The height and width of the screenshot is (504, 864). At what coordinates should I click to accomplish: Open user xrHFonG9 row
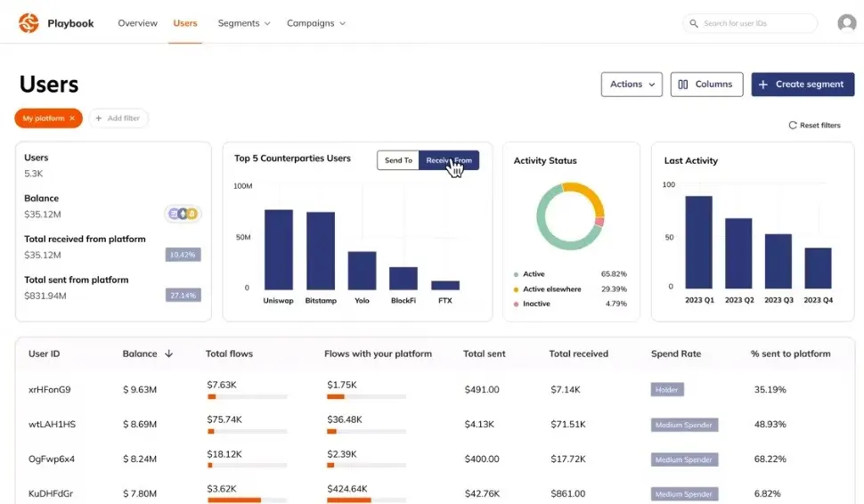coord(50,389)
